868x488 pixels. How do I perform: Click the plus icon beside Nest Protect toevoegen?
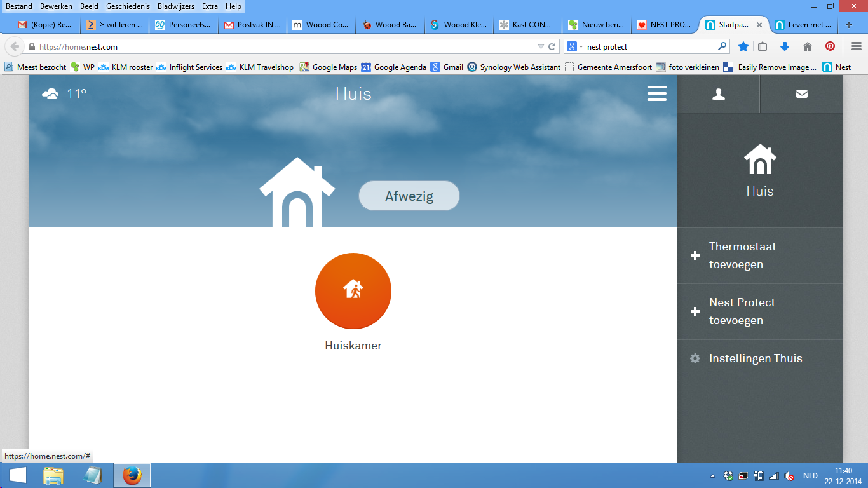pos(695,311)
